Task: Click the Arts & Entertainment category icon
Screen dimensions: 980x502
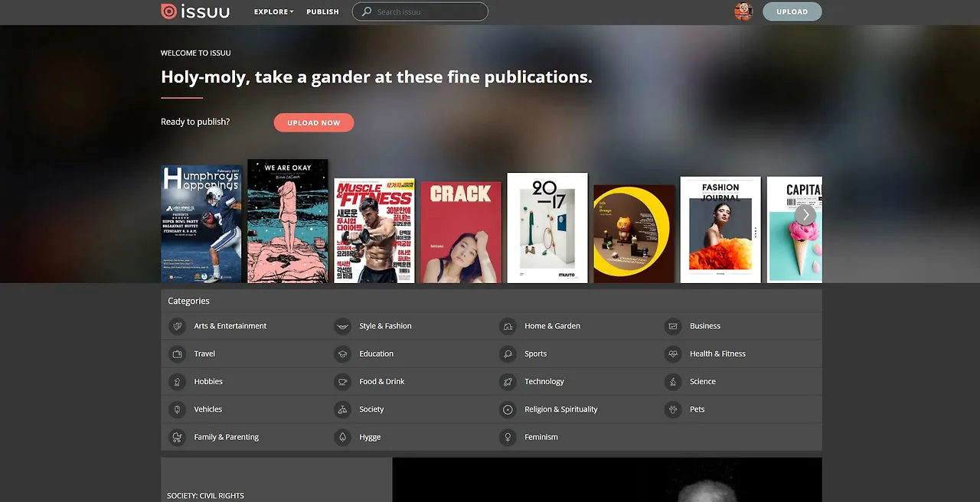Action: coord(178,326)
